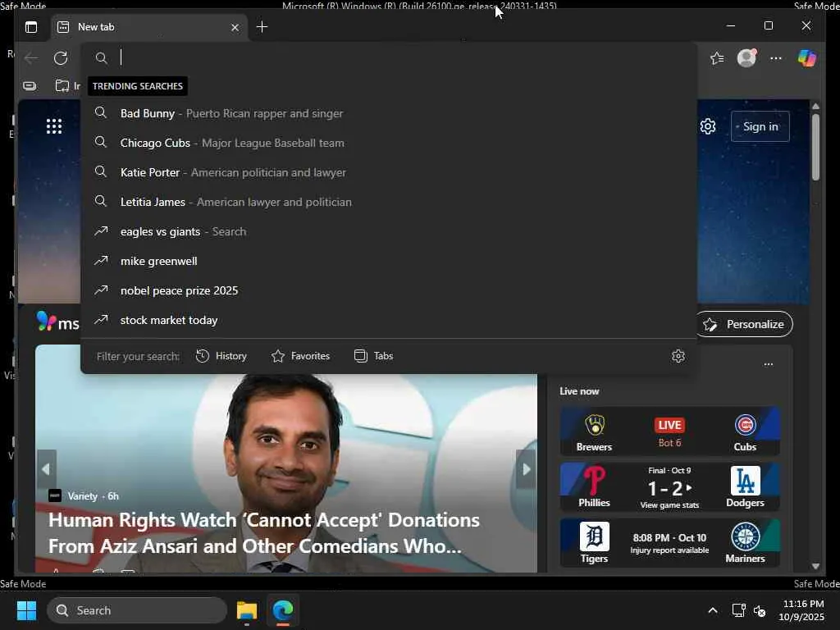
Task: Open the Windows Start menu
Action: tap(26, 610)
